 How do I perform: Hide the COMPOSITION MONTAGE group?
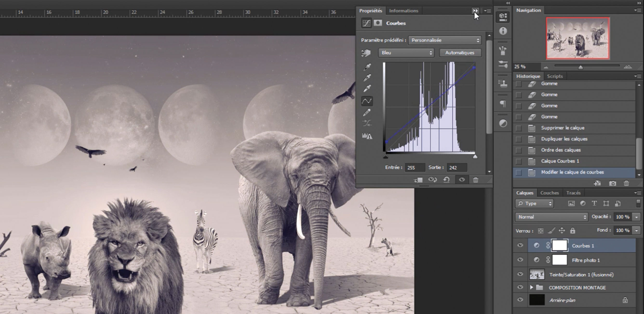click(520, 287)
